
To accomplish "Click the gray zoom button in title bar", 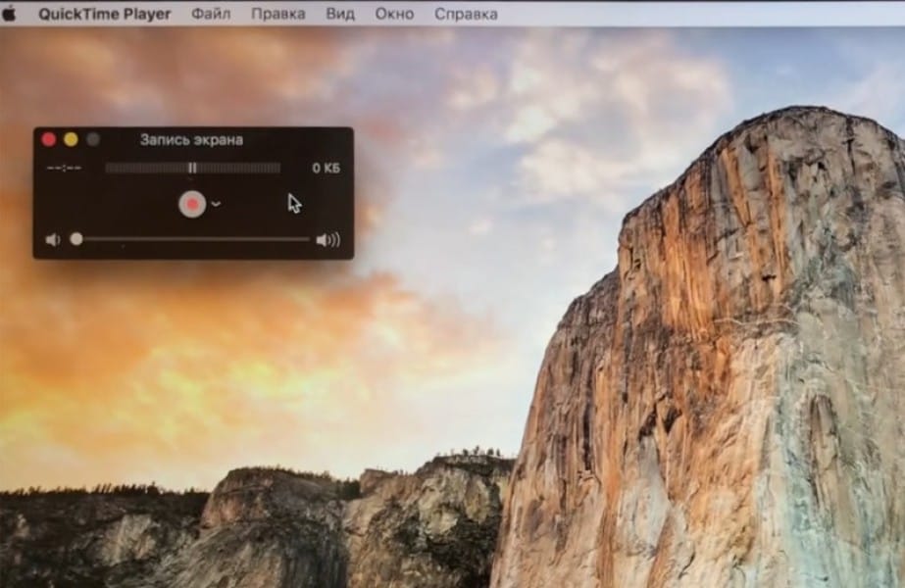I will [x=93, y=139].
